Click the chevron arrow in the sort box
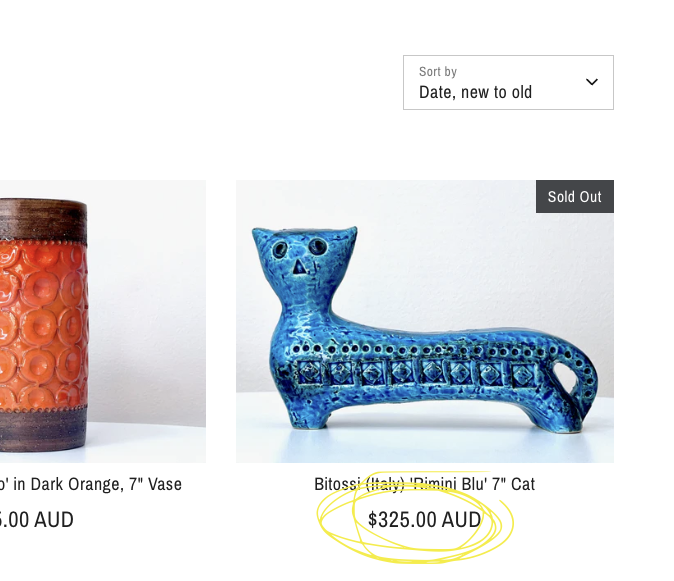 click(592, 82)
